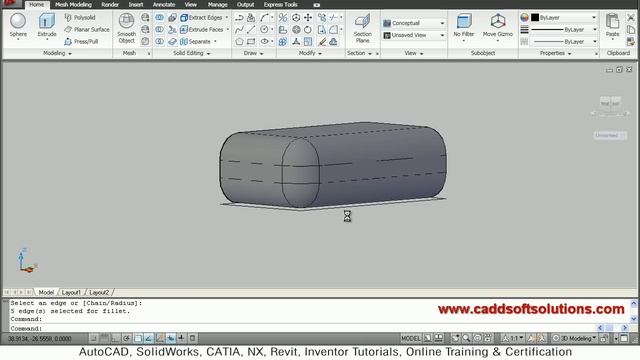Viewport: 640px width, 360px height.
Task: Expand the Properties panel
Action: coord(556,53)
